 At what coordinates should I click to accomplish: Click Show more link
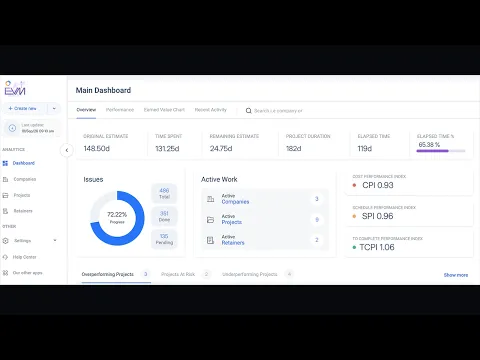[456, 275]
